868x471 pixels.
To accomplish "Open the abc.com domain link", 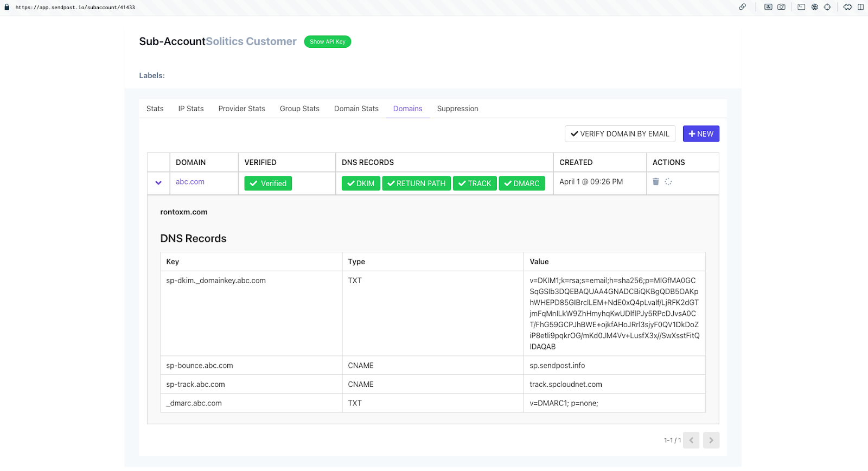I will [190, 182].
